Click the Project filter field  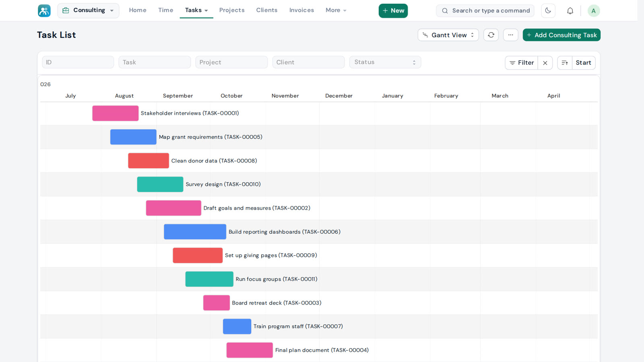pos(231,62)
